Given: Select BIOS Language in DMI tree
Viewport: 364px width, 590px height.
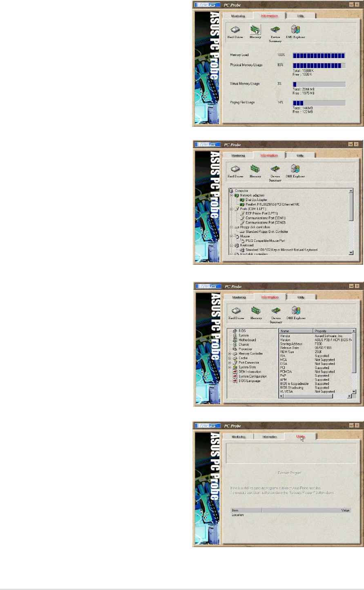Looking at the screenshot, I should pos(246,381).
